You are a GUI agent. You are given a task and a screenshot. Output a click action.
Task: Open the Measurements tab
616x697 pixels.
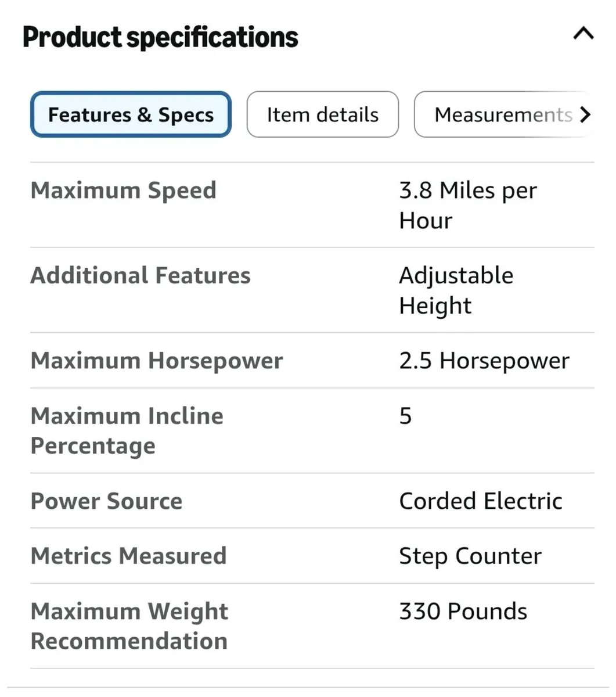[503, 114]
